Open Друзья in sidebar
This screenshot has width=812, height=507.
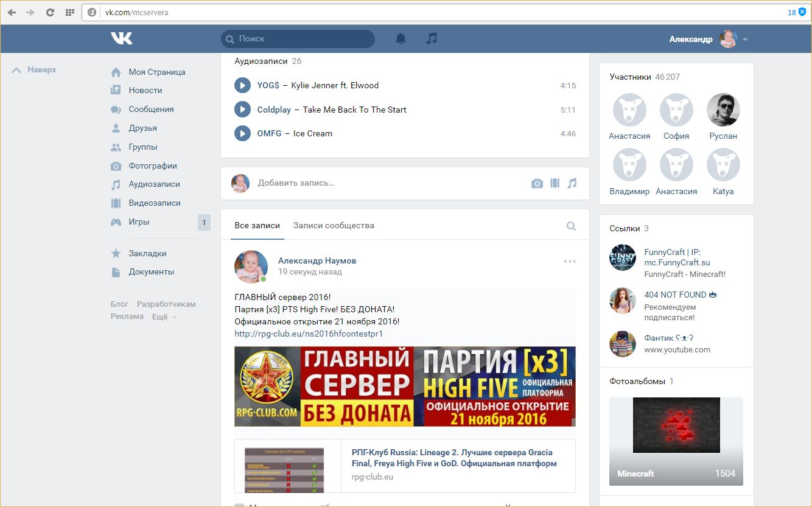point(143,128)
